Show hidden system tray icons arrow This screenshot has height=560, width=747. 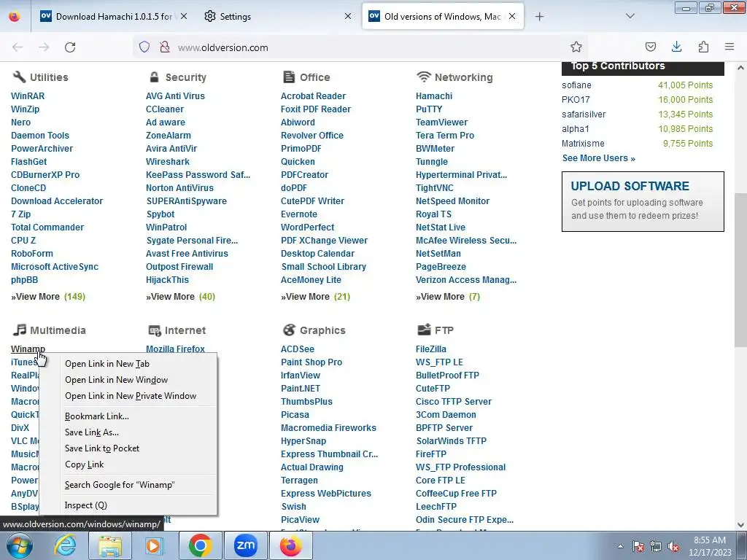620,546
